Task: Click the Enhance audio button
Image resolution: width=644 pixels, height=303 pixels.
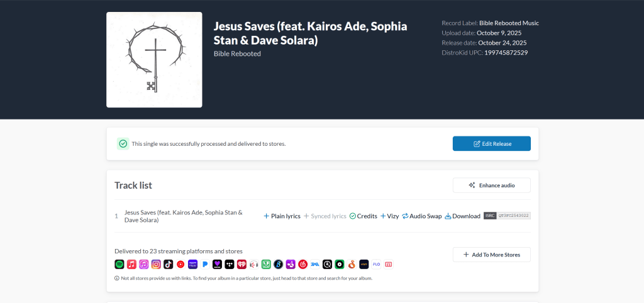Action: (x=492, y=185)
